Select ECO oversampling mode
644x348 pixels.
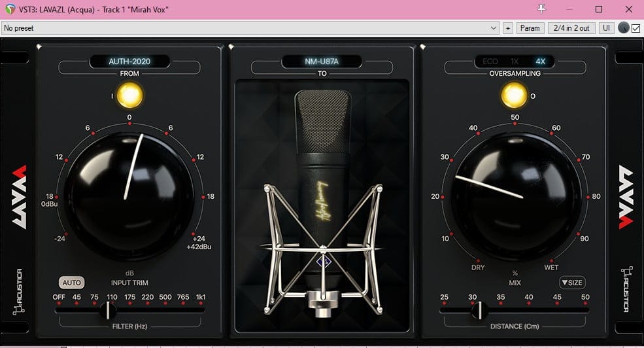click(490, 61)
